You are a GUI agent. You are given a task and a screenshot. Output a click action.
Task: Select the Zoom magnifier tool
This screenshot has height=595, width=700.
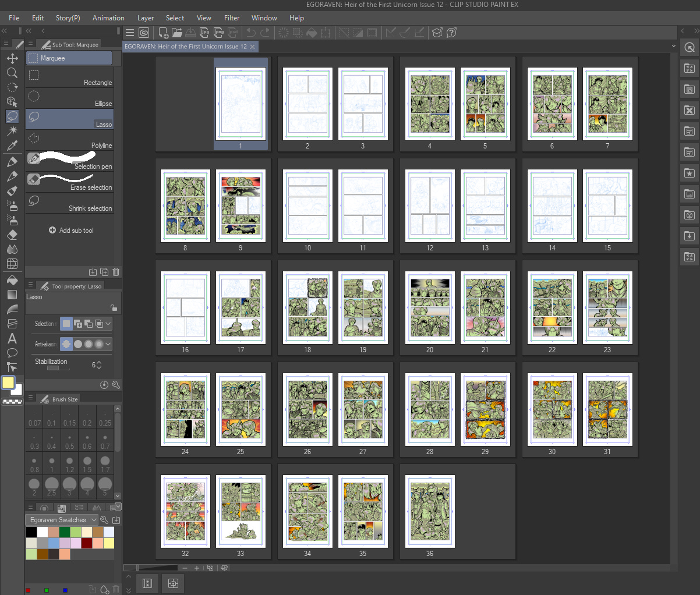12,73
